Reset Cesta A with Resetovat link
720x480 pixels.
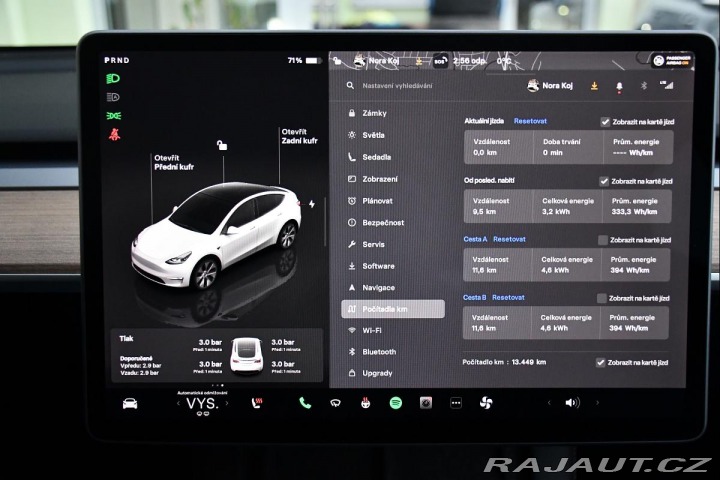509,239
